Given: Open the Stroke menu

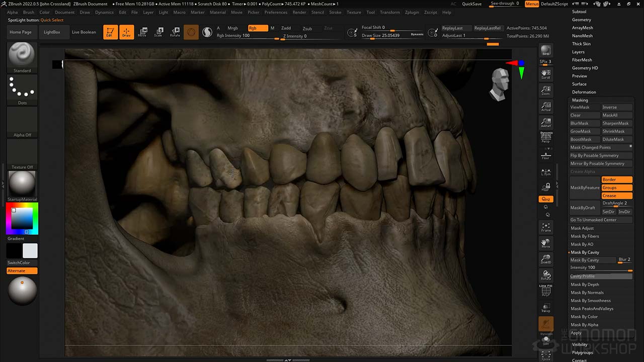Looking at the screenshot, I should click(335, 12).
